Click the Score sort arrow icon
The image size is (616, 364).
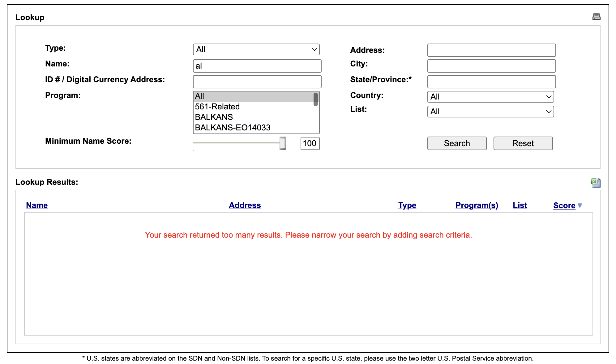[580, 205]
